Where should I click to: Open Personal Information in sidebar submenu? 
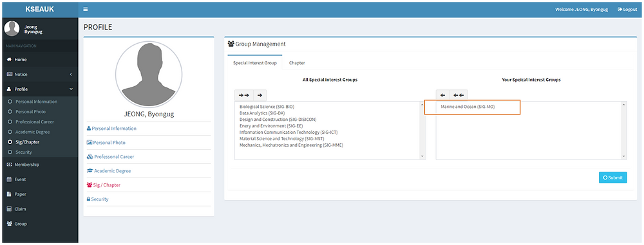point(37,102)
